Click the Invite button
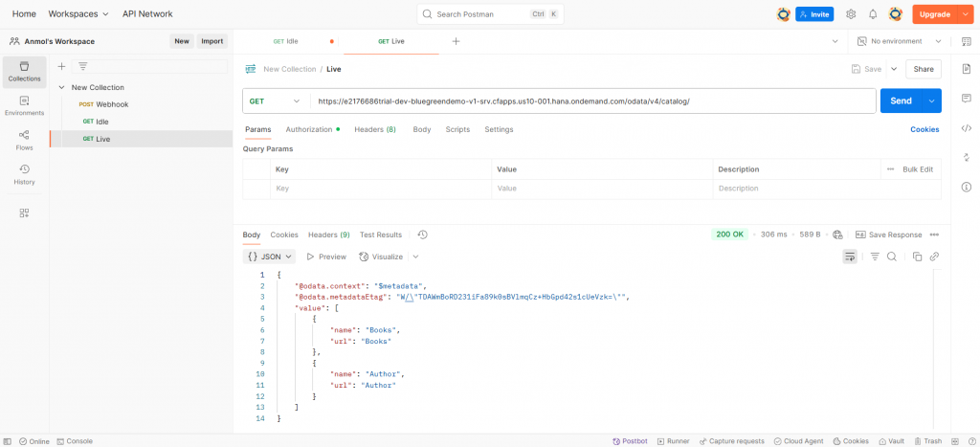This screenshot has height=447, width=980. (x=814, y=13)
